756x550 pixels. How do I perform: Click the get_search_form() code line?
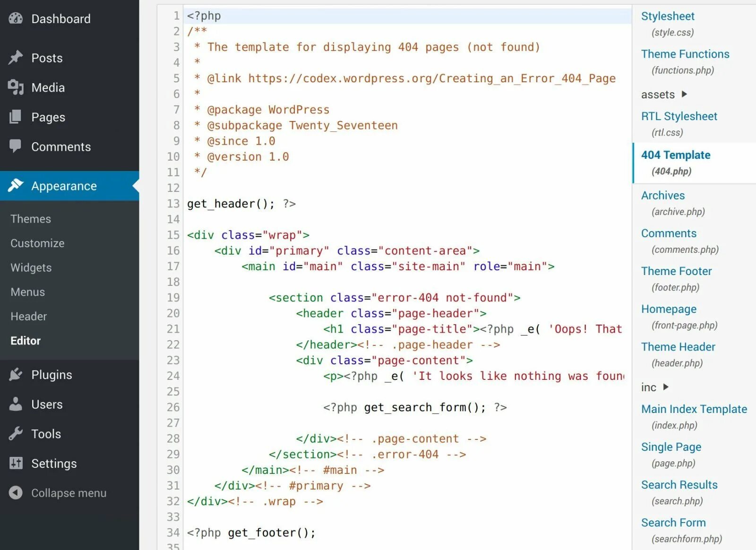tap(415, 407)
